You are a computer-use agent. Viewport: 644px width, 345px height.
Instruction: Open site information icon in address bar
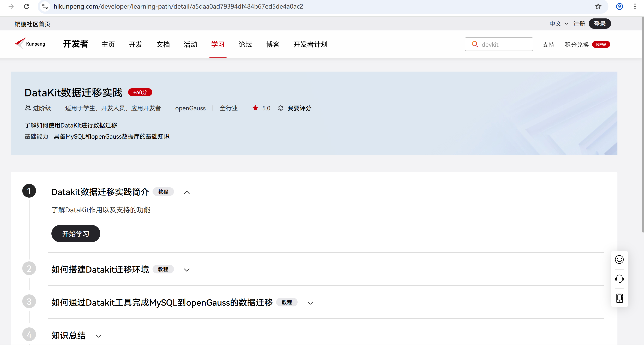45,6
